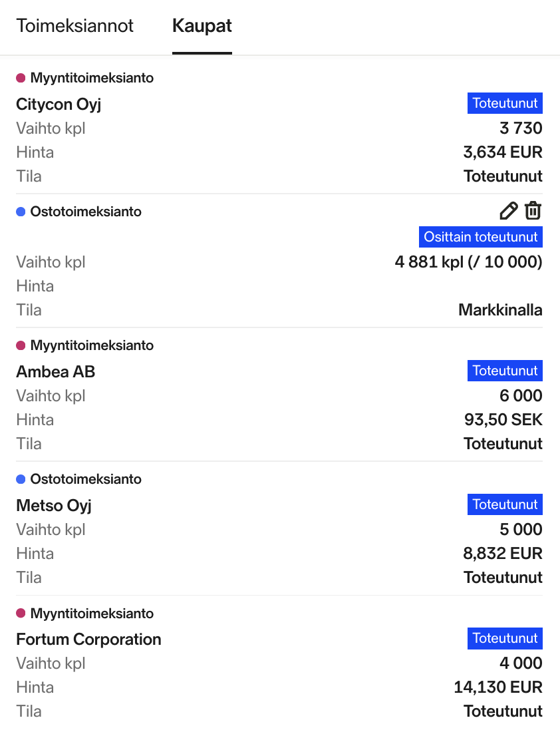Open the Ambea AB trade
The height and width of the screenshot is (740, 560).
point(56,371)
